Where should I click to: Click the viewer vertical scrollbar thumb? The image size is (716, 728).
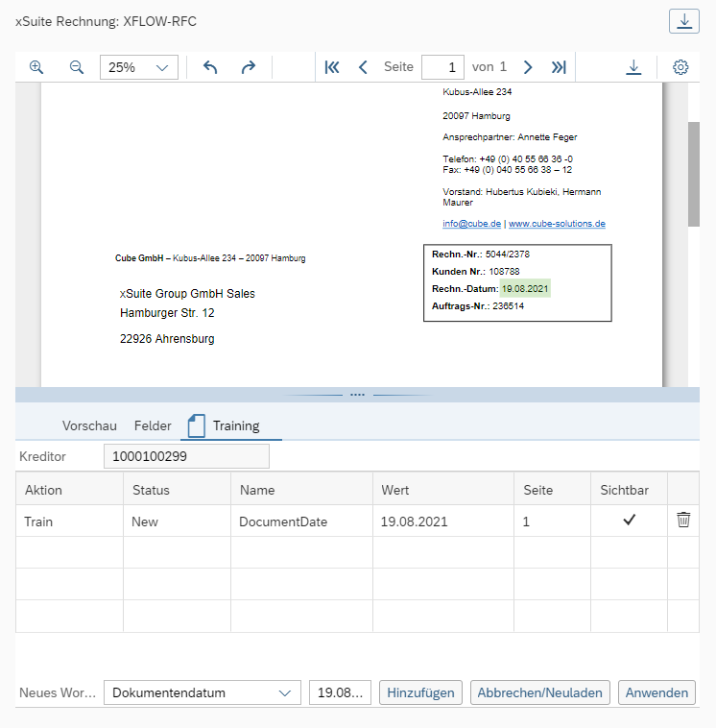tap(694, 174)
